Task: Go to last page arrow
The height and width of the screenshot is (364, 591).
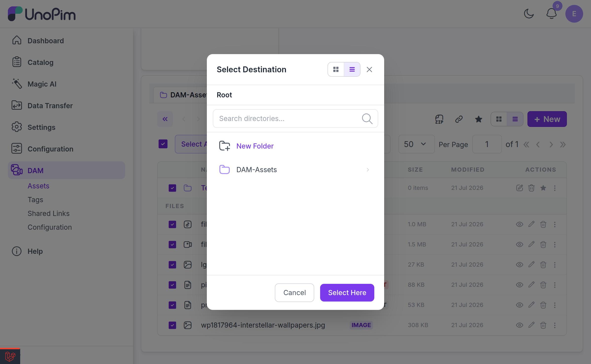Action: (563, 144)
